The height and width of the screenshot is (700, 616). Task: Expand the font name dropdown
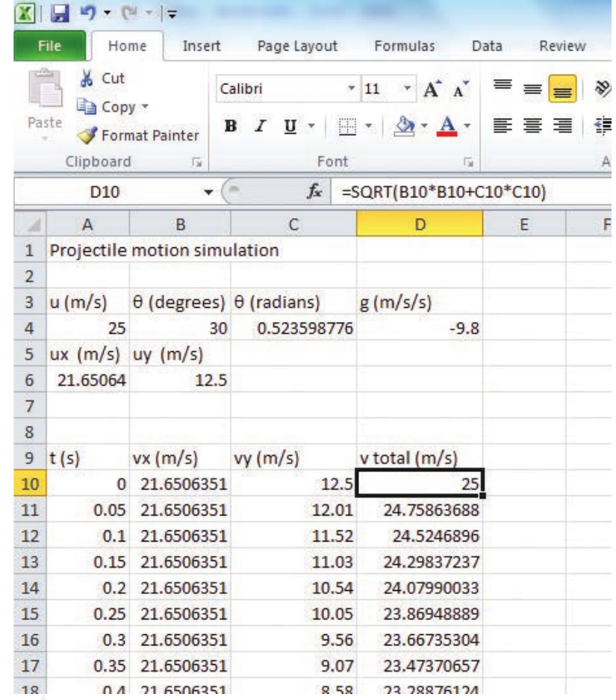click(x=352, y=88)
